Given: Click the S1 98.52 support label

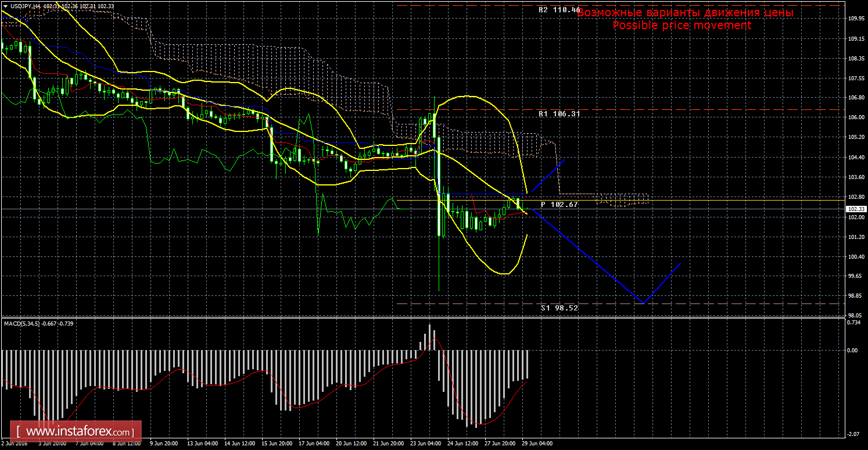Looking at the screenshot, I should point(559,308).
